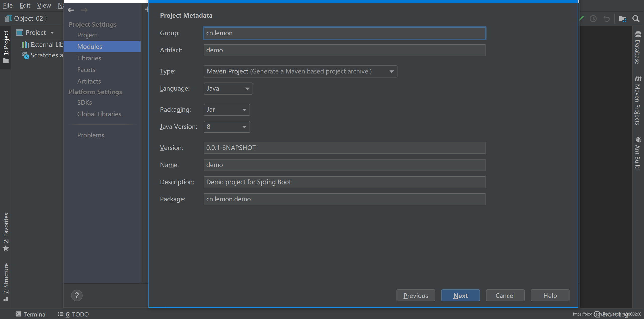Click the Help button

(549, 296)
